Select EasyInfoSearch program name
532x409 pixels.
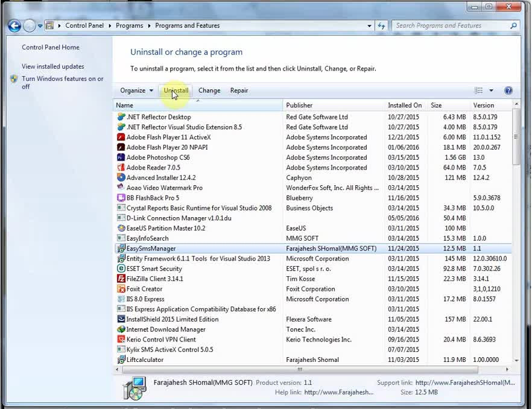point(147,238)
